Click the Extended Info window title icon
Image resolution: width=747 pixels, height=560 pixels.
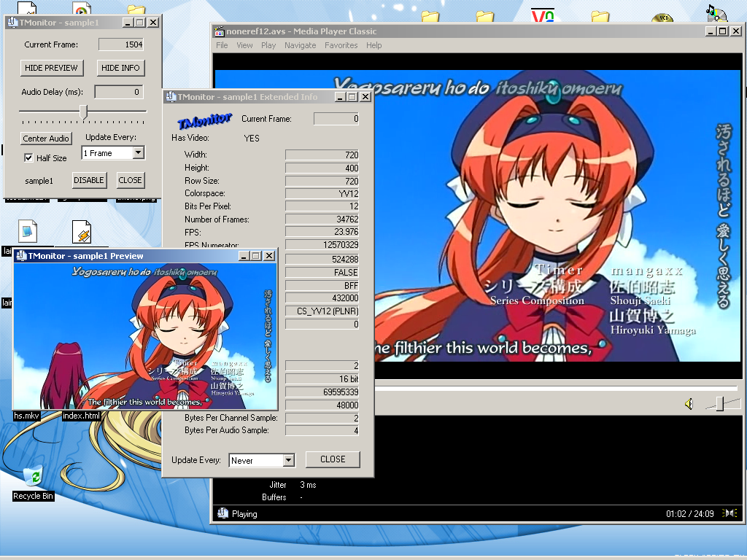[171, 97]
